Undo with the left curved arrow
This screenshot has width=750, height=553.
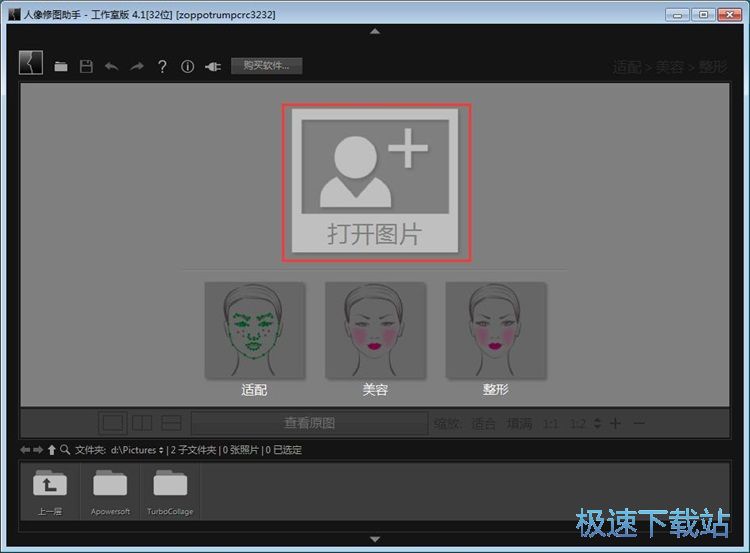(x=111, y=67)
